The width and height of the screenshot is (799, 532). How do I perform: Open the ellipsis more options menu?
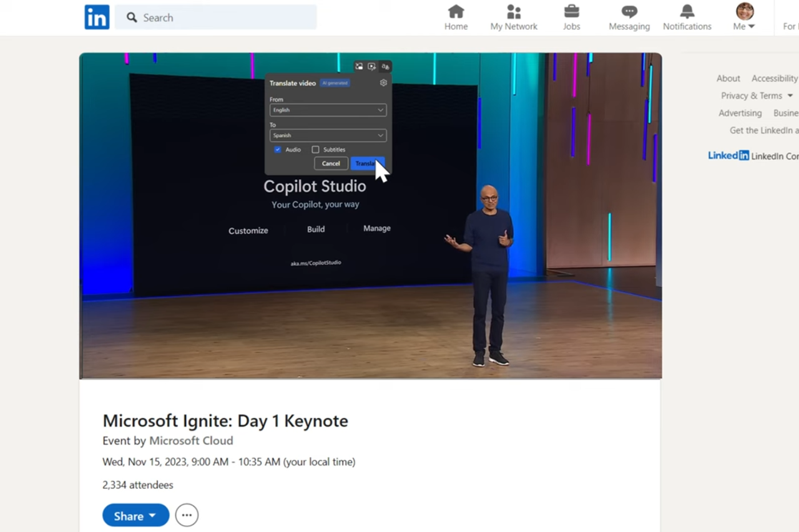click(x=187, y=515)
